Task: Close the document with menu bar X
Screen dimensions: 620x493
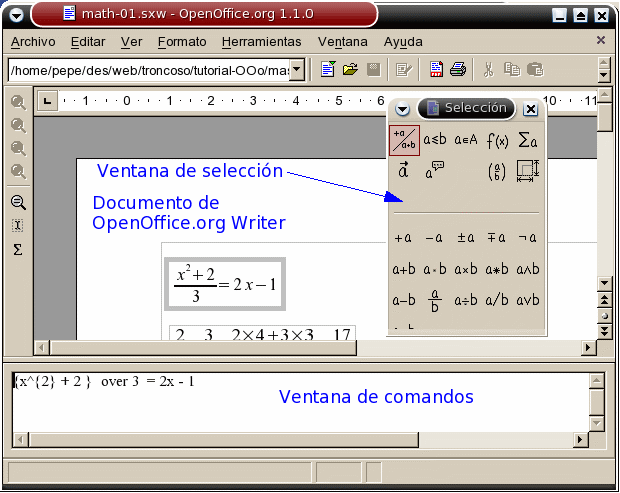Action: [x=601, y=40]
